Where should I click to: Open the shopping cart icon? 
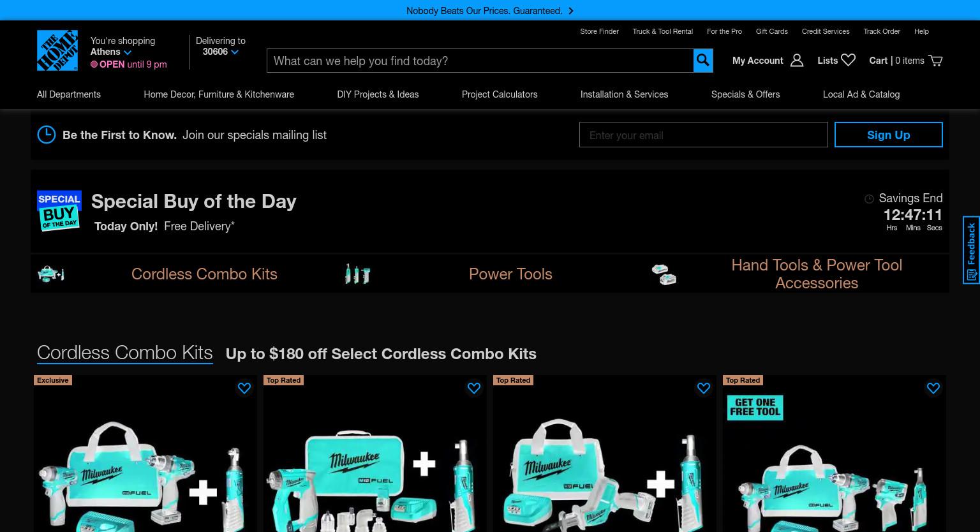[x=935, y=61]
